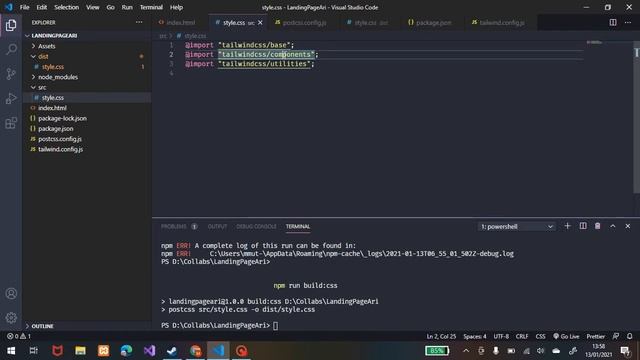Screen dimensions: 640x360
Task: Close the terminal panel
Action: tap(628, 226)
